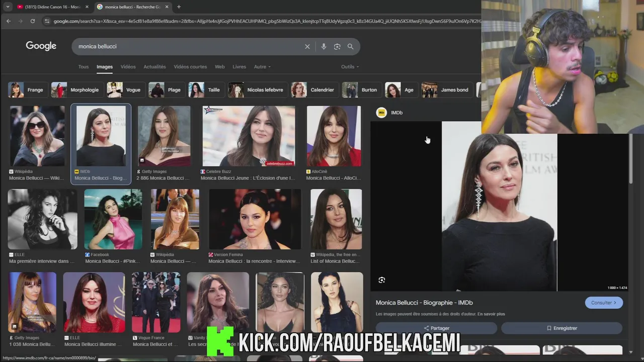Go back with browser back arrow
644x362 pixels.
coord(8,21)
